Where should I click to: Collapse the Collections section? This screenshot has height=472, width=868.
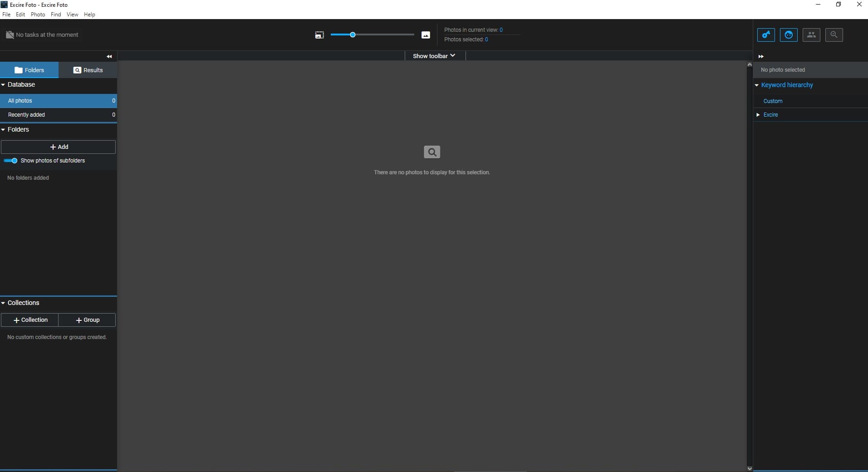(3, 303)
